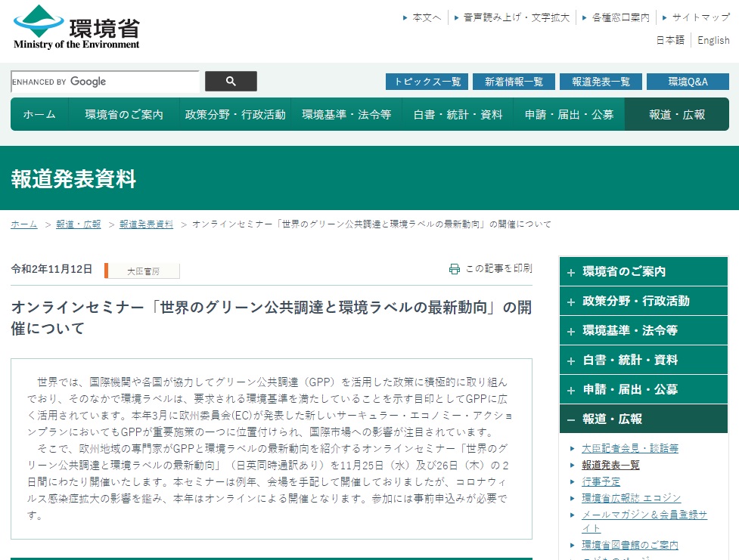Open the サイトマップ link
Viewport: 739px width, 560px height.
point(700,17)
